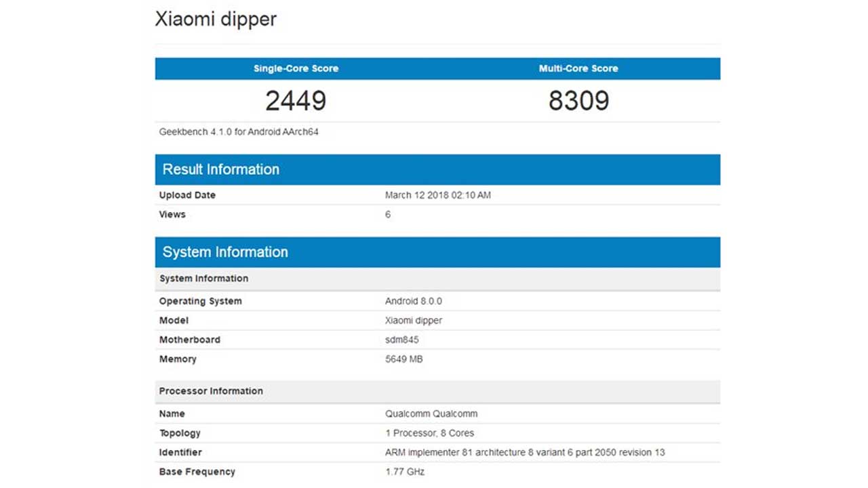Click the memory value '5649 MB'

(x=404, y=359)
